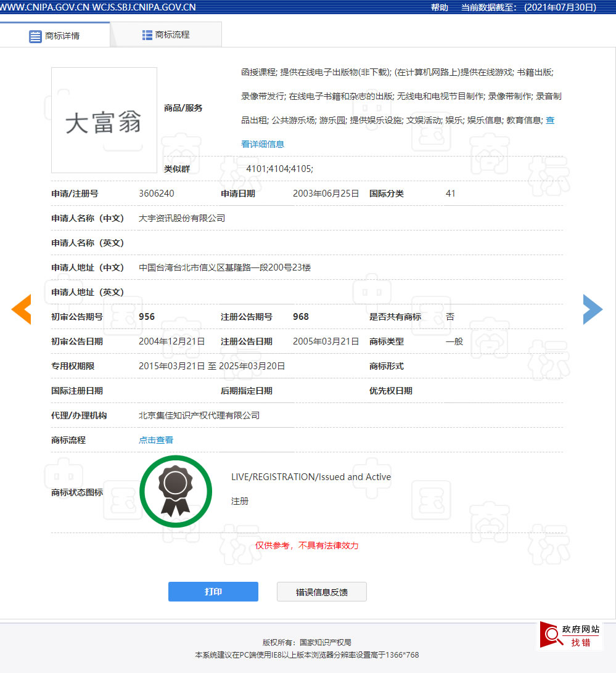Click 点击查看 to view trademark process

click(x=155, y=440)
